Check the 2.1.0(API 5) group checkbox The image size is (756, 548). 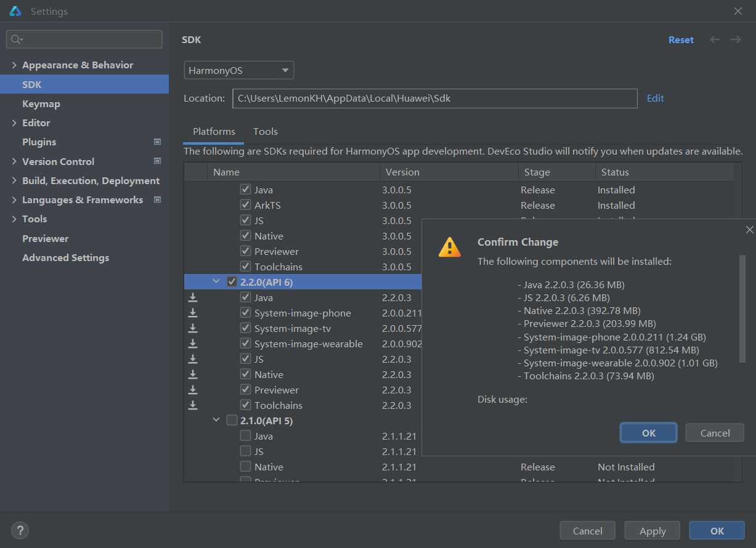tap(232, 421)
